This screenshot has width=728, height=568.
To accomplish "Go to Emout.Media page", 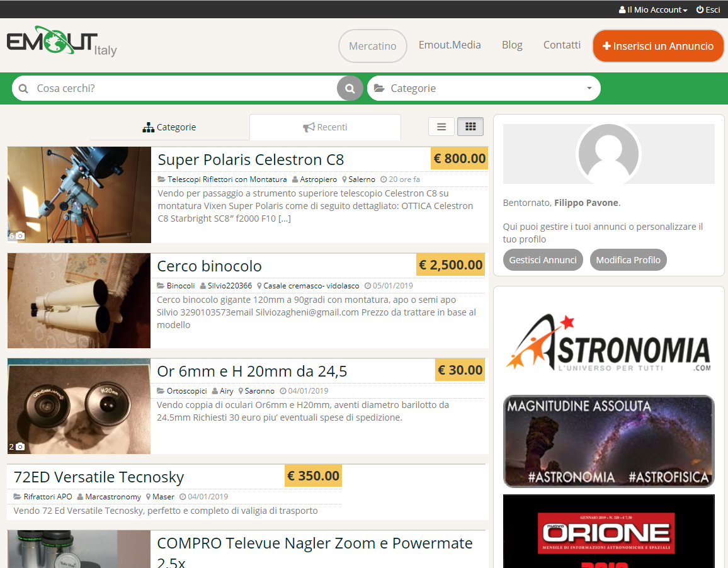I will 450,45.
